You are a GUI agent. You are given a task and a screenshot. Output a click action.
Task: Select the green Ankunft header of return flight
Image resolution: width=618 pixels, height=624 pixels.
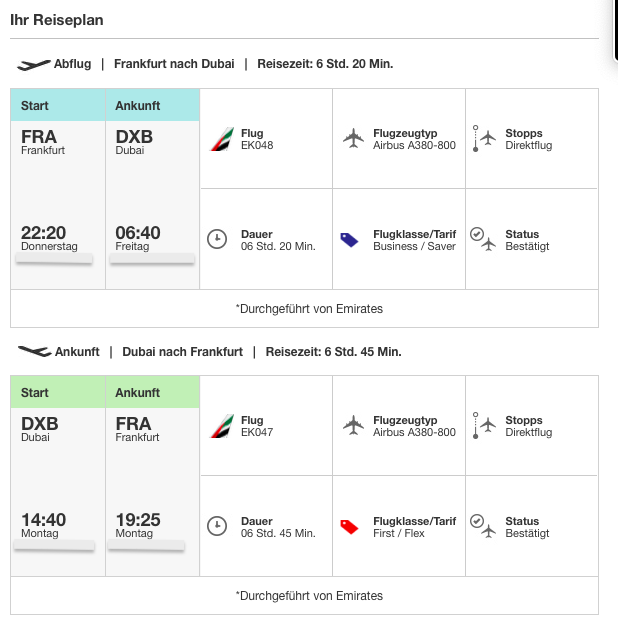click(x=152, y=393)
